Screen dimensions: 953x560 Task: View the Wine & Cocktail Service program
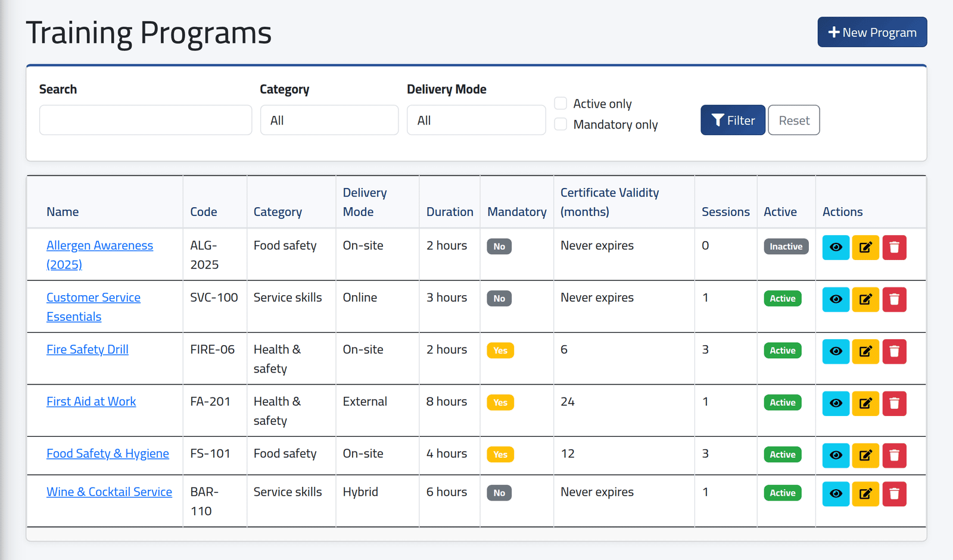click(x=836, y=494)
